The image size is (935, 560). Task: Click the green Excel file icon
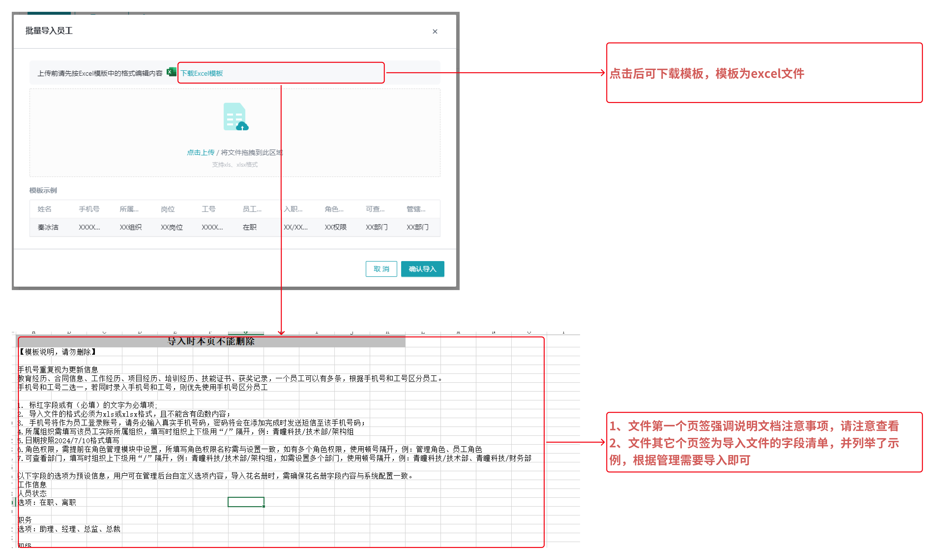click(x=171, y=72)
